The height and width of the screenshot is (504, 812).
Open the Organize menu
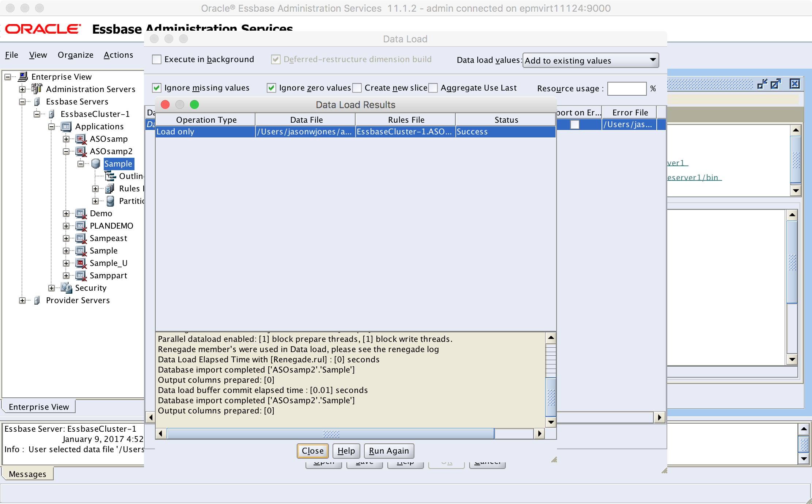click(75, 55)
